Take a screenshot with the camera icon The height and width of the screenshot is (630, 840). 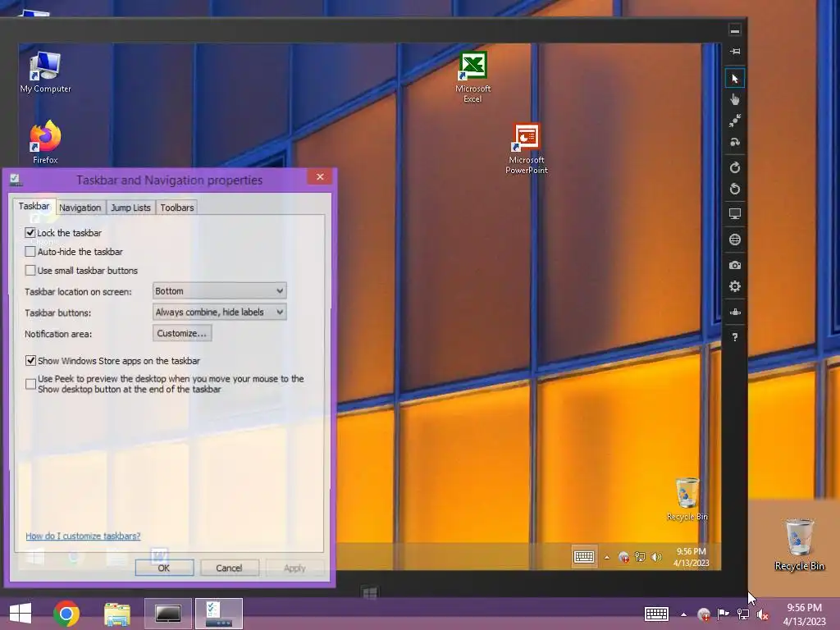pos(734,265)
